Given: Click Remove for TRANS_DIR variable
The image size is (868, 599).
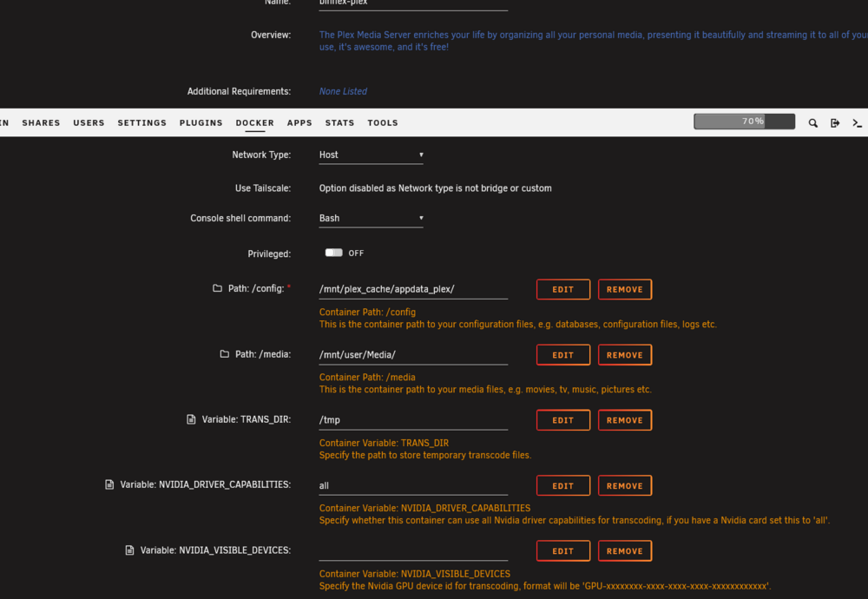Looking at the screenshot, I should [624, 420].
